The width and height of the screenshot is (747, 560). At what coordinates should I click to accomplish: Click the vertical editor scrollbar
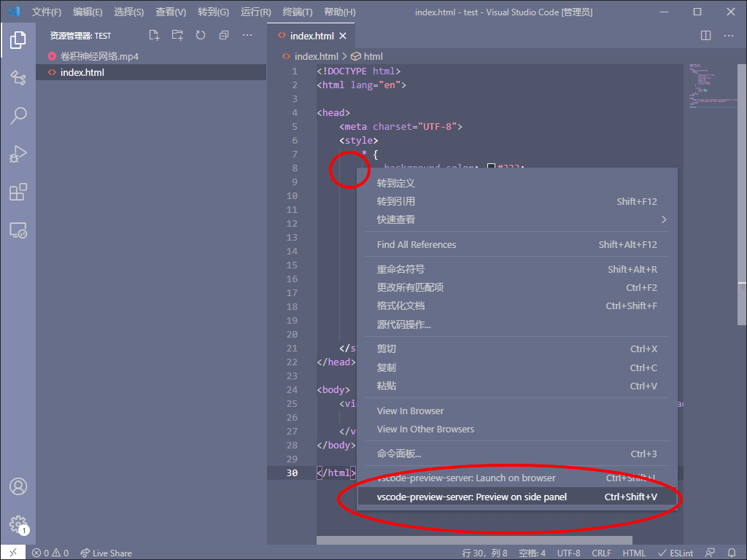[742, 195]
